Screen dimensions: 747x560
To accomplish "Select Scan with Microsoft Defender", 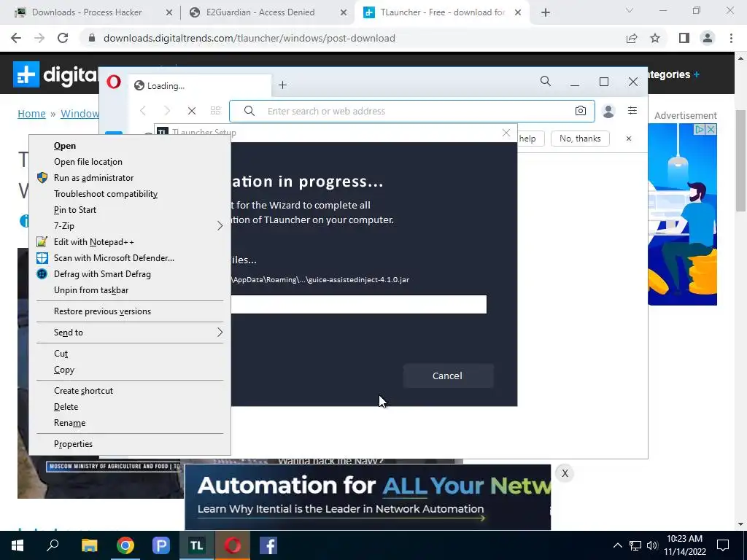I will 130,258.
